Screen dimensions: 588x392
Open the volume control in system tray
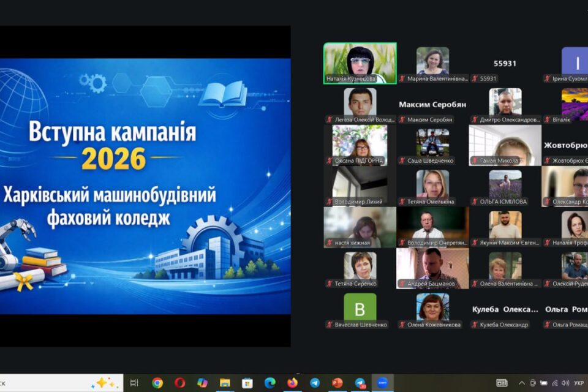[565, 383]
